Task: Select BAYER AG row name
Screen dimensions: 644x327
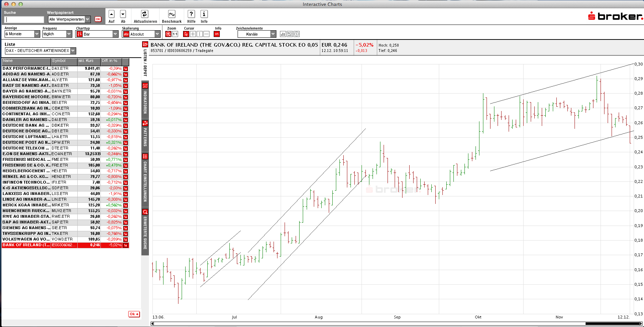Action: point(26,91)
